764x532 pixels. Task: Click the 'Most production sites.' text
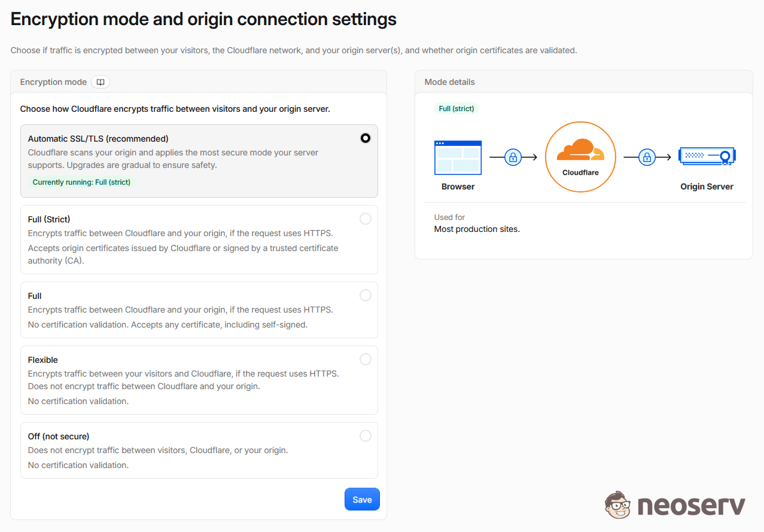477,230
